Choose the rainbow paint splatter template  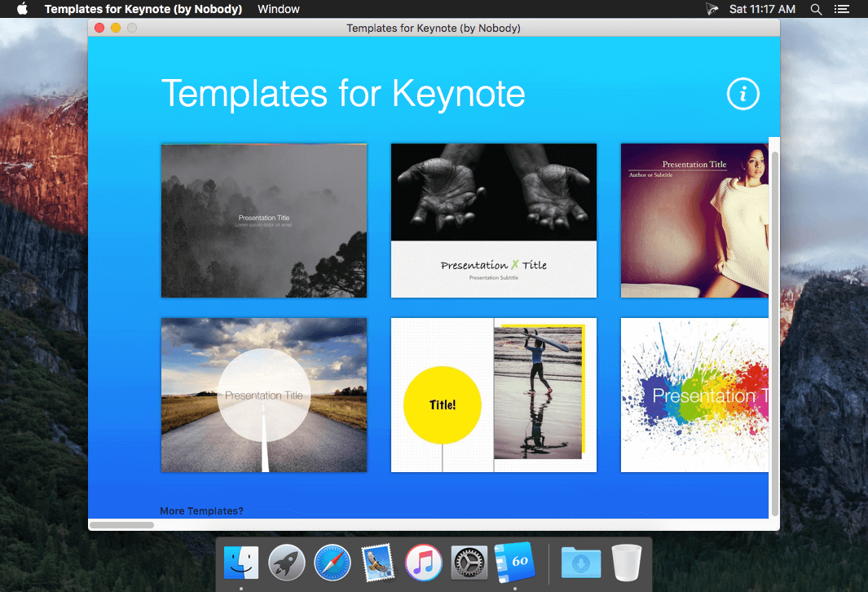click(694, 395)
